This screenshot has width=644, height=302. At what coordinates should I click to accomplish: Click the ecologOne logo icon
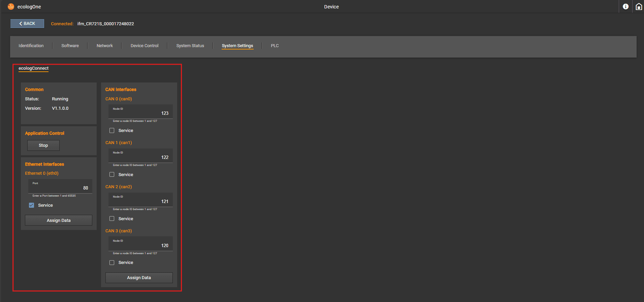coord(11,7)
